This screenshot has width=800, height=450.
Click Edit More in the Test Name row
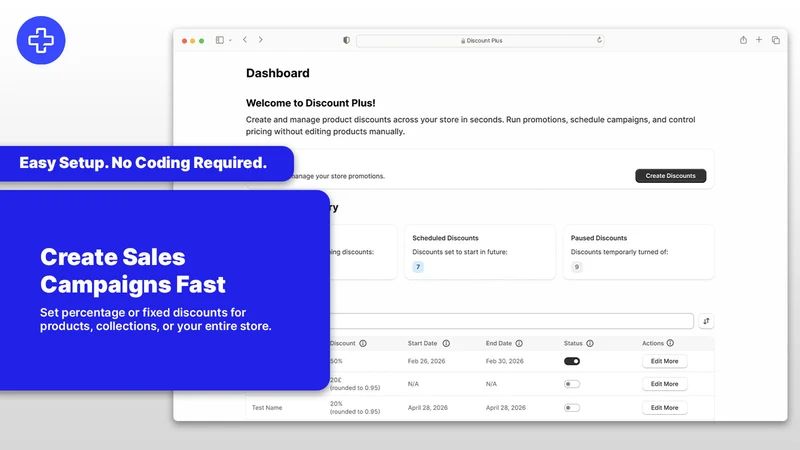664,408
